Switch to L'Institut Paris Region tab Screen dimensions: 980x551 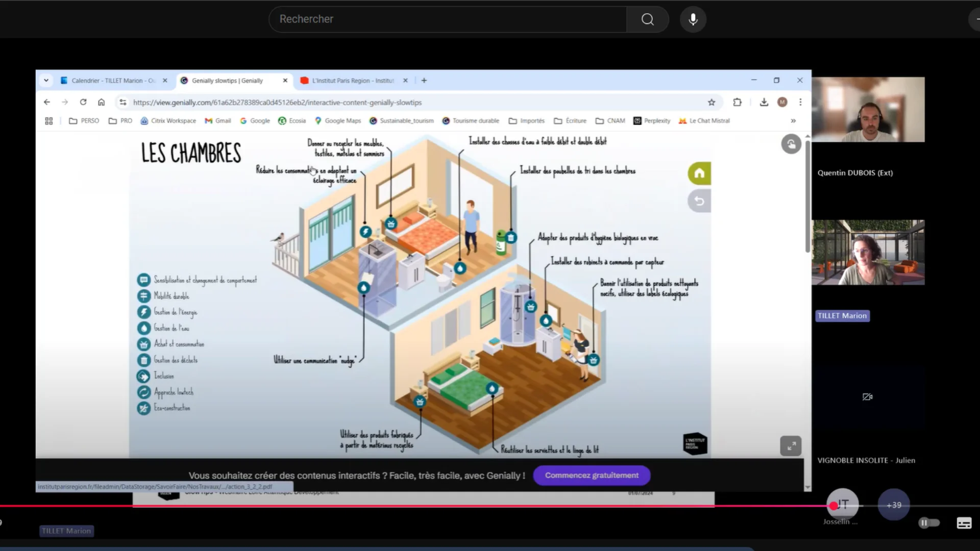coord(352,81)
